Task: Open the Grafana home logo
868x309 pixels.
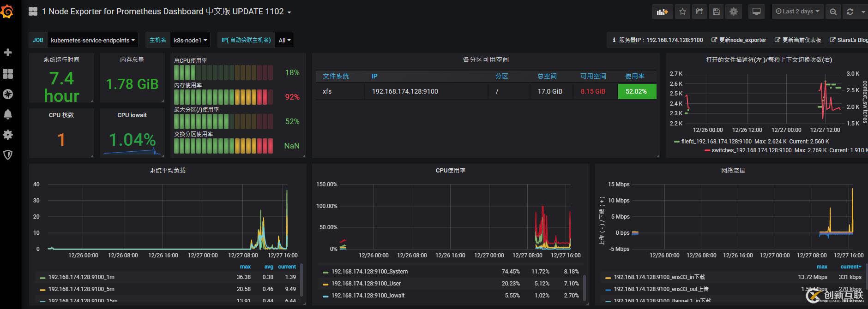Action: tap(7, 12)
